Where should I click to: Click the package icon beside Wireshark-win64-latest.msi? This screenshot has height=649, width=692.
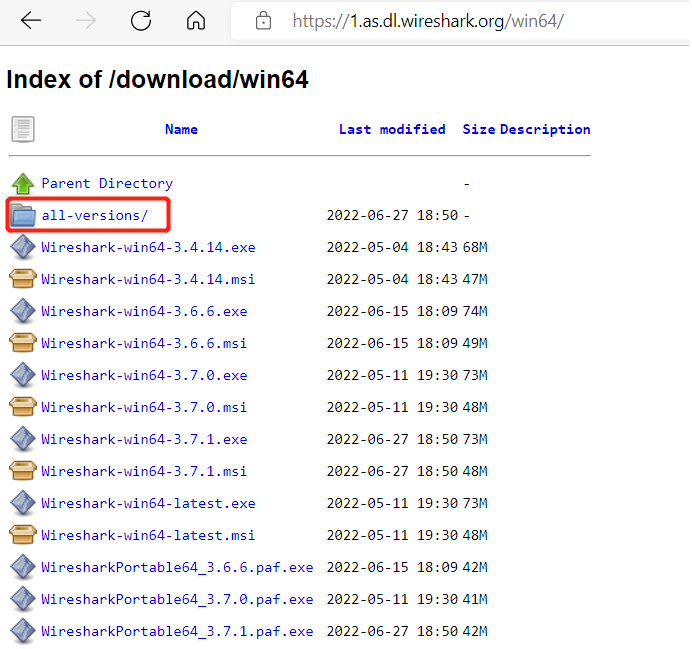click(x=23, y=535)
